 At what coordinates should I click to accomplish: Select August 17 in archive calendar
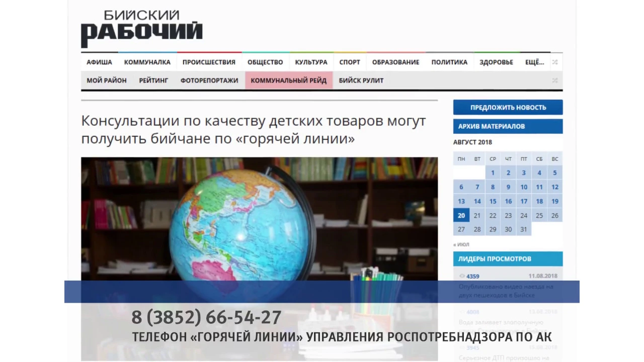524,201
